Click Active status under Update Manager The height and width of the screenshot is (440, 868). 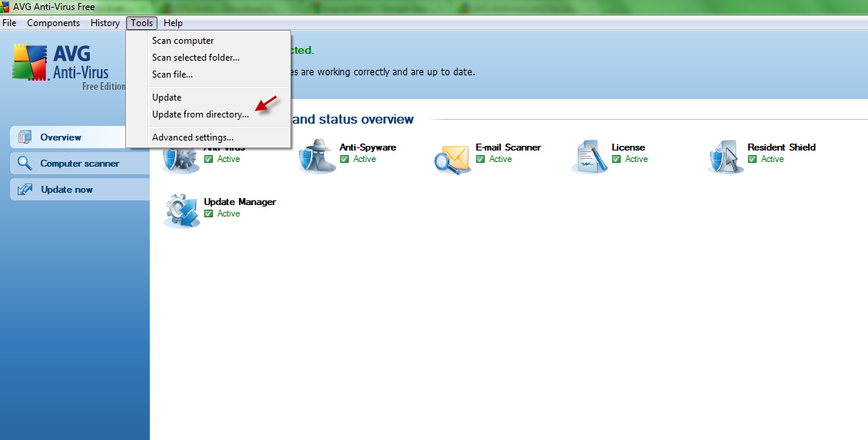click(x=229, y=213)
